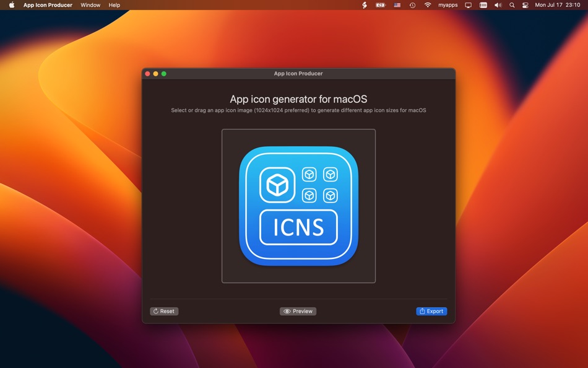Maximize the window with the green button
The width and height of the screenshot is (588, 368).
[x=164, y=74]
